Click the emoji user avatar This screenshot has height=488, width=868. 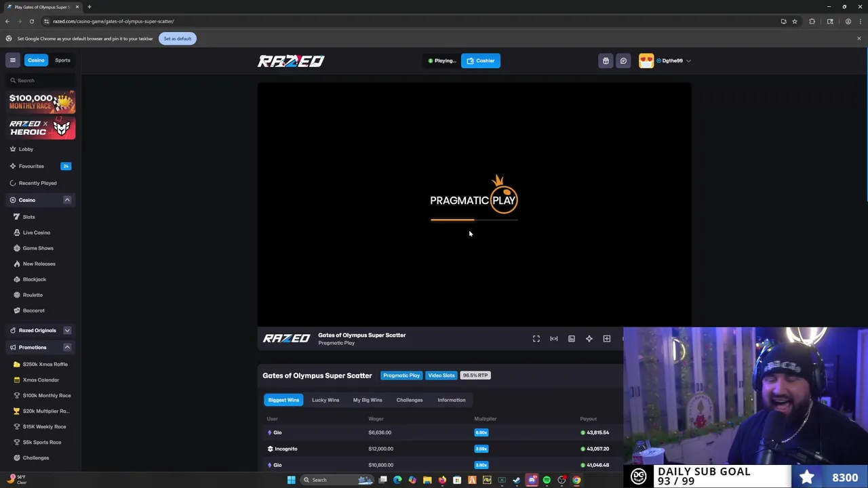[646, 61]
